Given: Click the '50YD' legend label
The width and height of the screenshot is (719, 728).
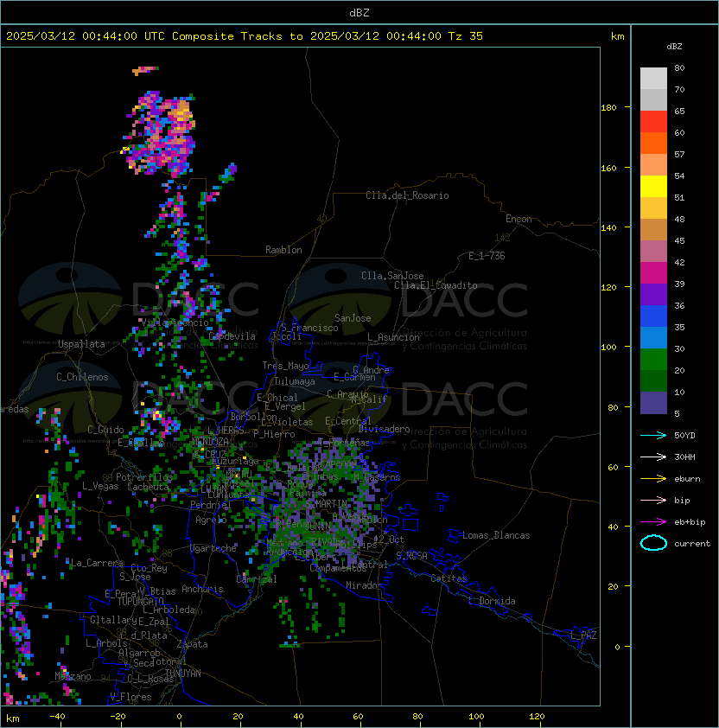Looking at the screenshot, I should 684,436.
